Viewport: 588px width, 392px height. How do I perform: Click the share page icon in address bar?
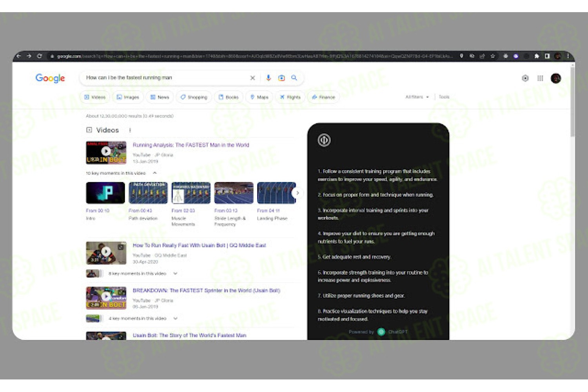tap(482, 56)
